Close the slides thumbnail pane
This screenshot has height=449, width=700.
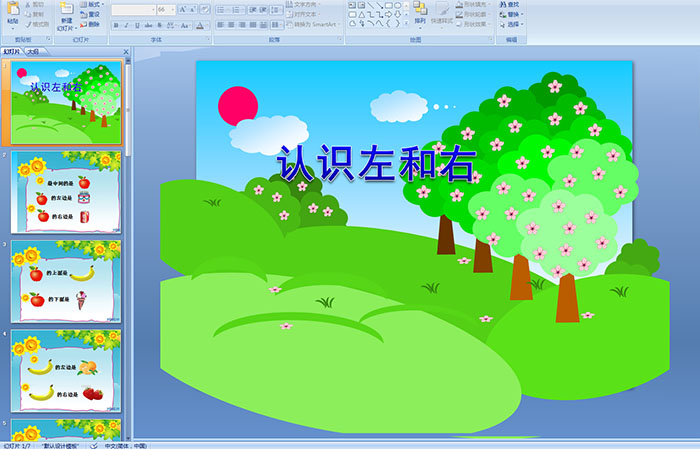(126, 52)
